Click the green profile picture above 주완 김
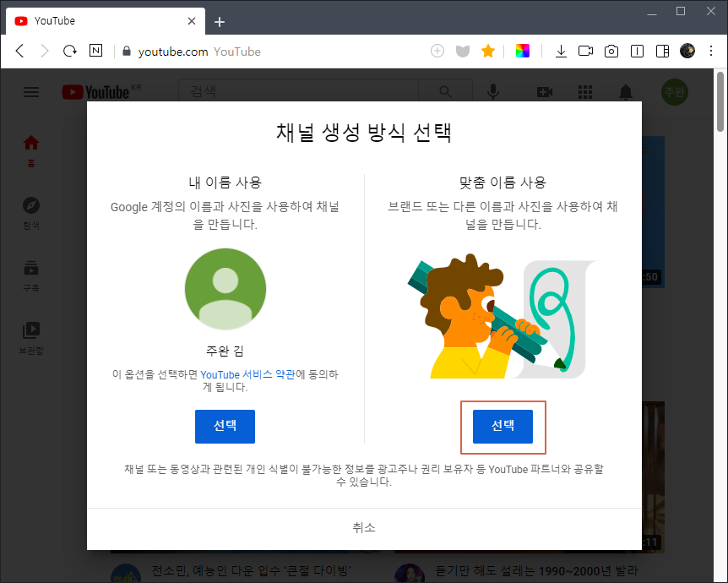Screen dimensions: 728x583 point(225,289)
